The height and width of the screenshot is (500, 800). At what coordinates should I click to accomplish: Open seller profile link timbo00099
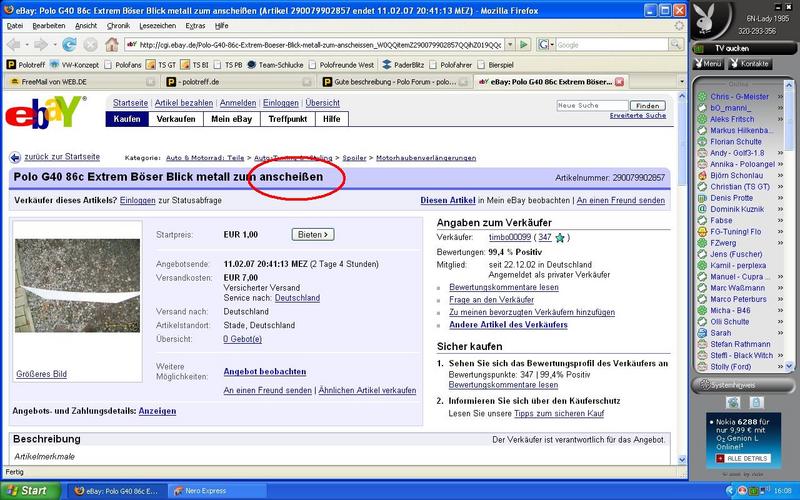point(510,237)
